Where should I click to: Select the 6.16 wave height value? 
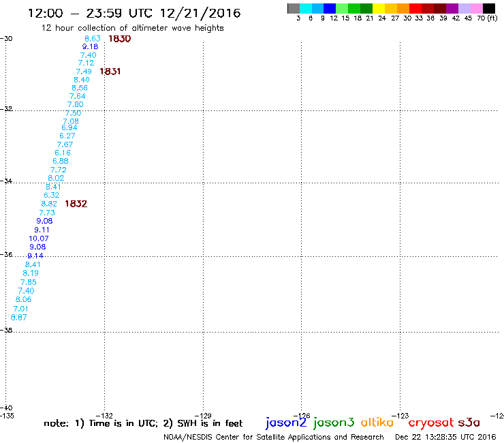(x=63, y=153)
